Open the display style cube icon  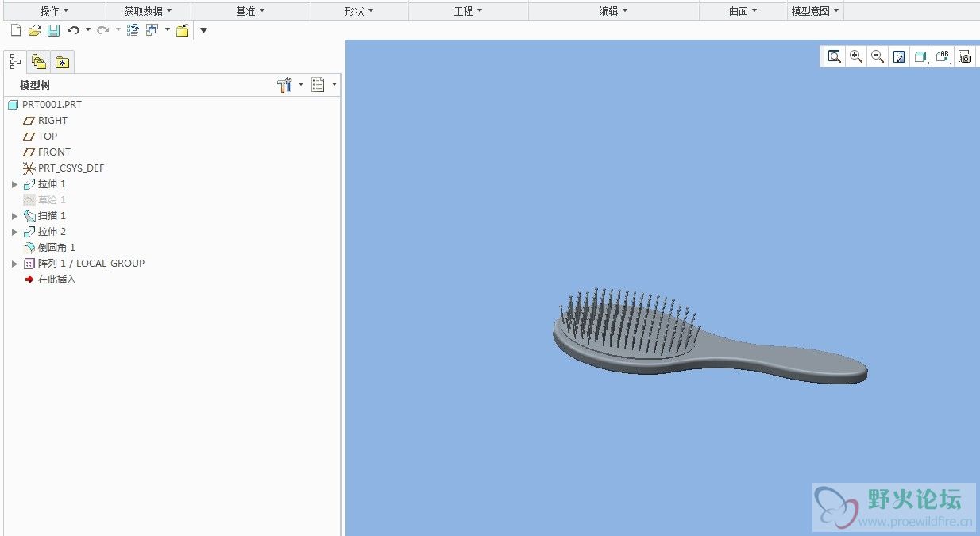[921, 56]
